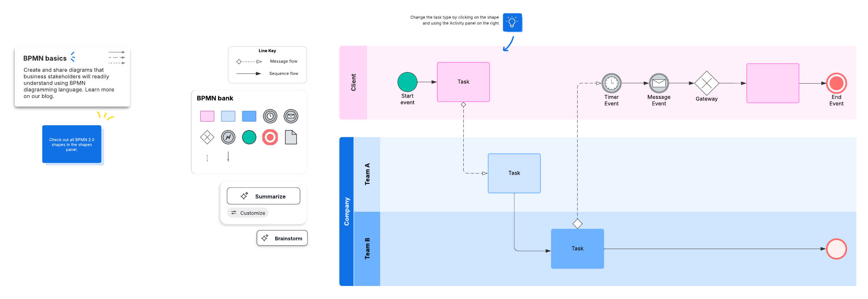The image size is (868, 299).
Task: Select the blue Task box in Team B lane
Action: (x=578, y=249)
